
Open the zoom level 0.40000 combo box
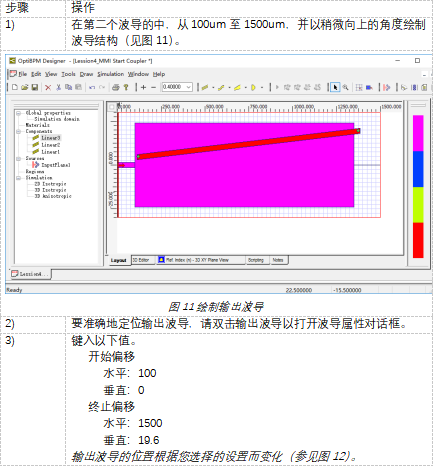[177, 87]
